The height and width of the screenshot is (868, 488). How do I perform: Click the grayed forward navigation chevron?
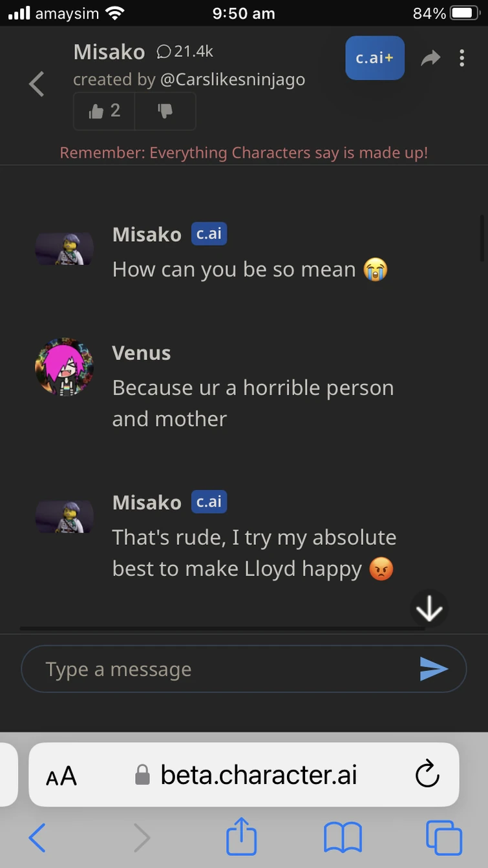(x=142, y=838)
